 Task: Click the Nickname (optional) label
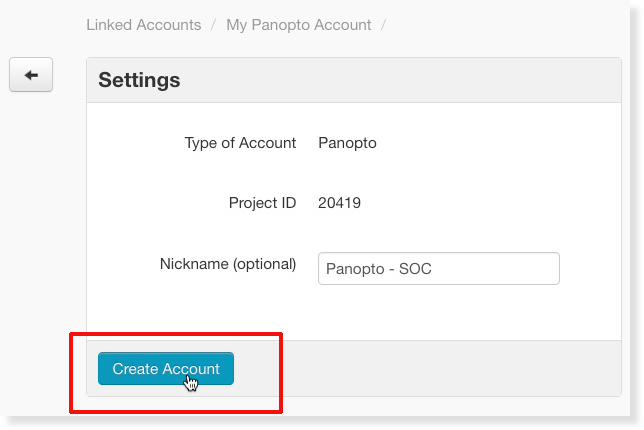click(x=228, y=264)
